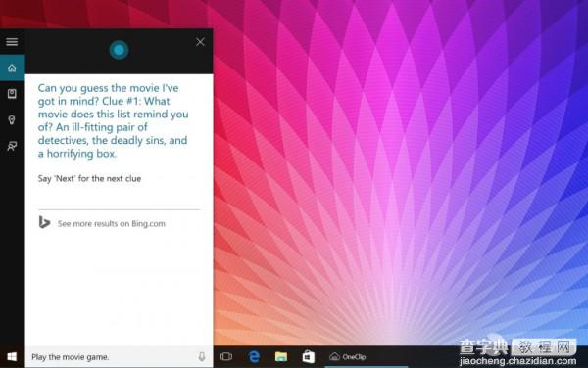The image size is (588, 368).
Task: Click the Bing logo icon
Action: click(45, 222)
